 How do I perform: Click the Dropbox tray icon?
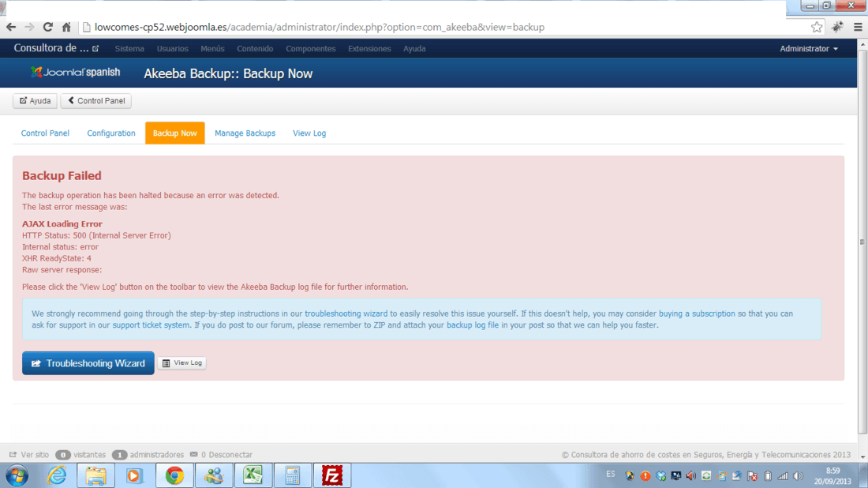coord(661,476)
